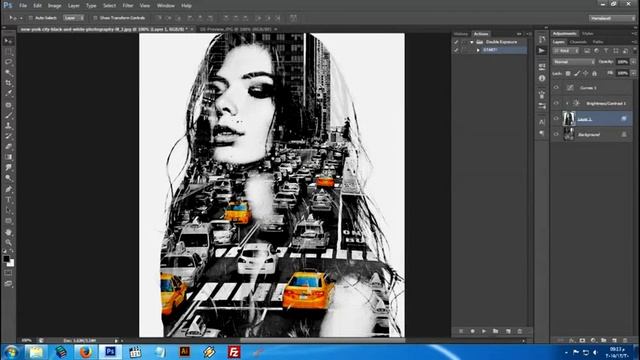
Task: Select the Clone Stamp tool
Action: 8,126
